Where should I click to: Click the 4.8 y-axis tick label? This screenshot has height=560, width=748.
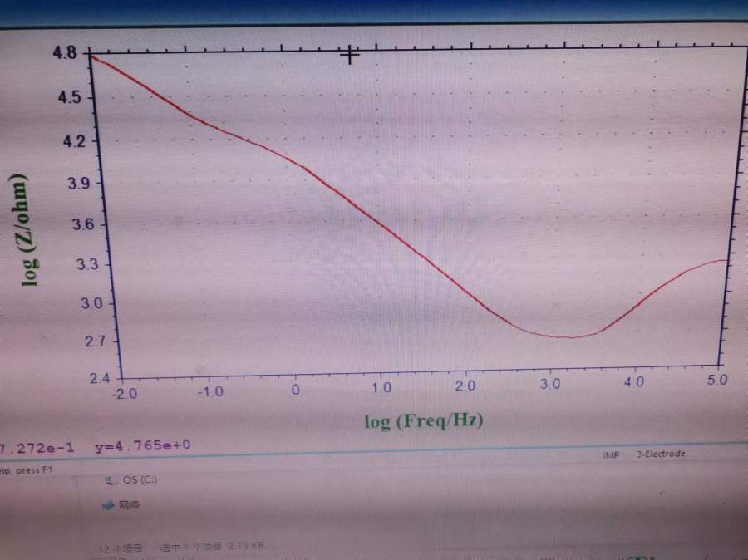pyautogui.click(x=65, y=52)
